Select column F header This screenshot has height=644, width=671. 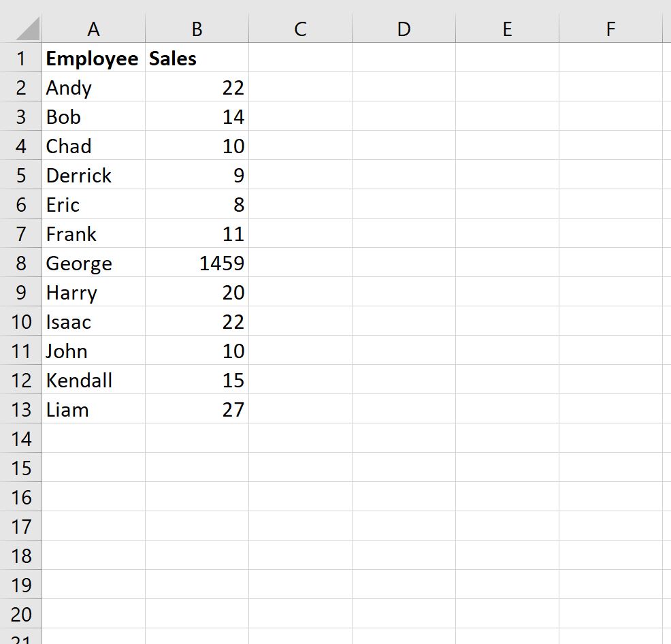[610, 29]
